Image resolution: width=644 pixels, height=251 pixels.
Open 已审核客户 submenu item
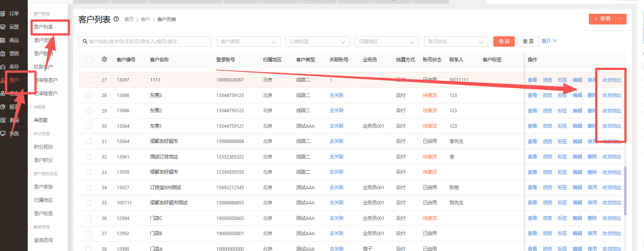click(x=46, y=94)
